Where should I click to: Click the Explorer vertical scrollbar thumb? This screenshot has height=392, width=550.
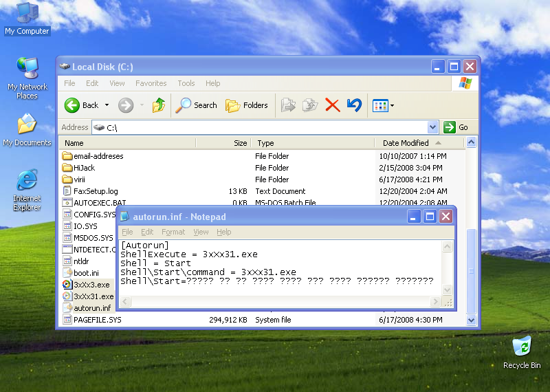coord(471,271)
